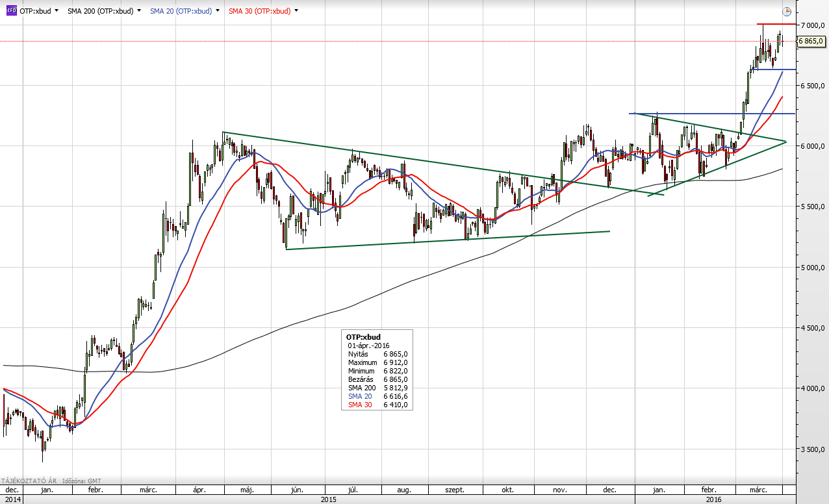
Task: Click the 5 500,0 price axis label
Action: click(x=812, y=207)
